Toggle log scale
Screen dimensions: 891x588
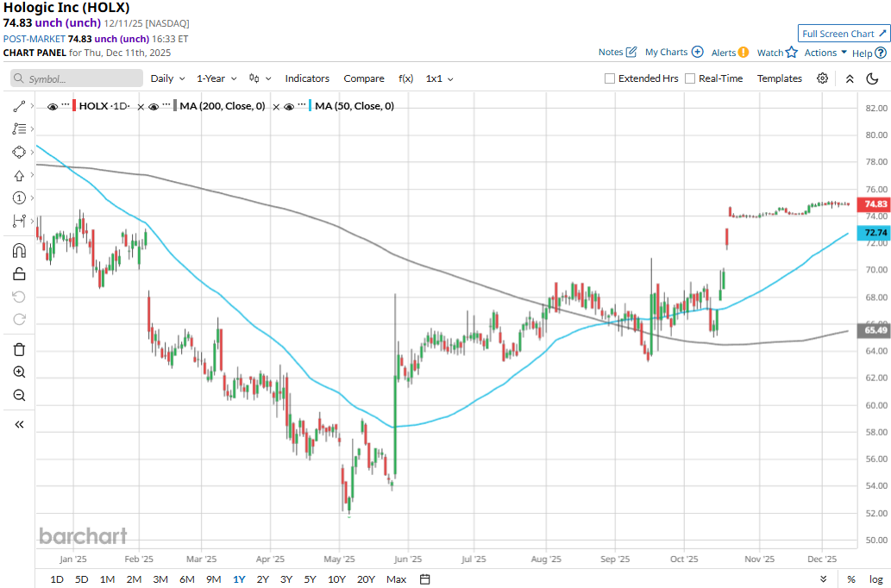[x=875, y=579]
